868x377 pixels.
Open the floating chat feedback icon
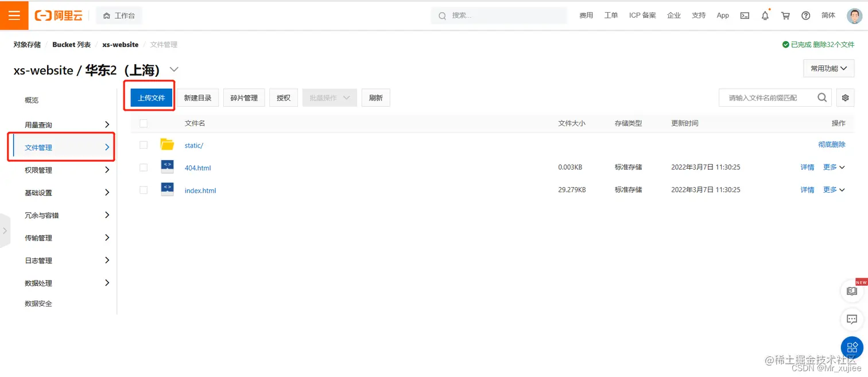(x=852, y=319)
